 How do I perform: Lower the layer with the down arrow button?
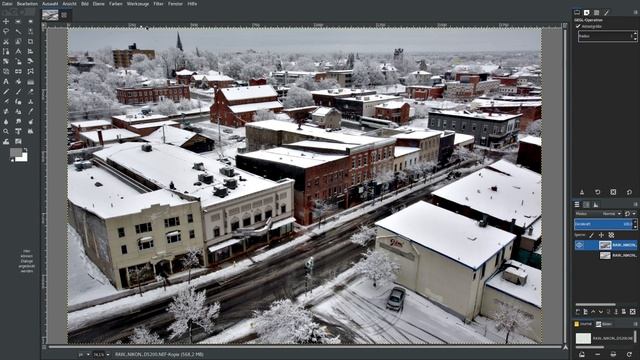(600, 312)
